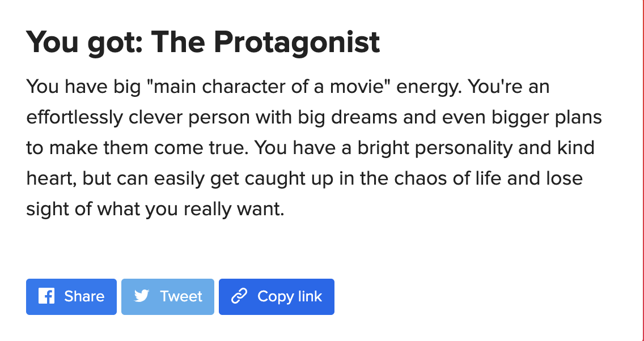The height and width of the screenshot is (341, 644).
Task: Click the word "effortlessly" in the description
Action: point(74,118)
